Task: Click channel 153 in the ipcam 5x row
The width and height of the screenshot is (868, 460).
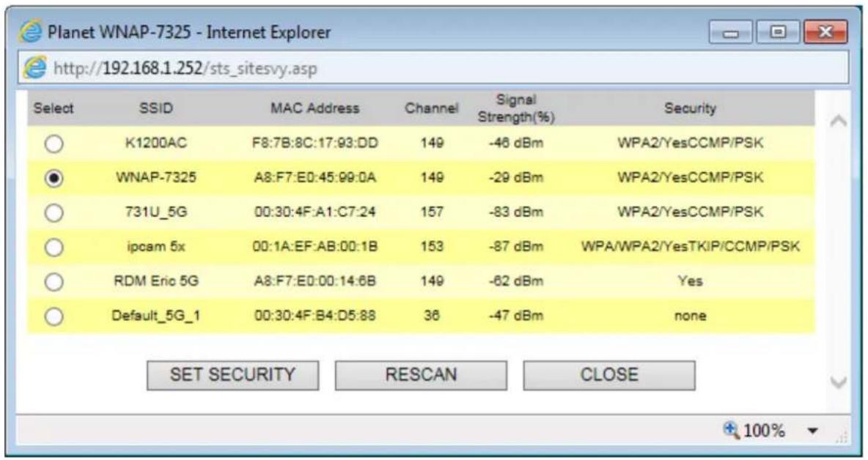Action: point(432,247)
